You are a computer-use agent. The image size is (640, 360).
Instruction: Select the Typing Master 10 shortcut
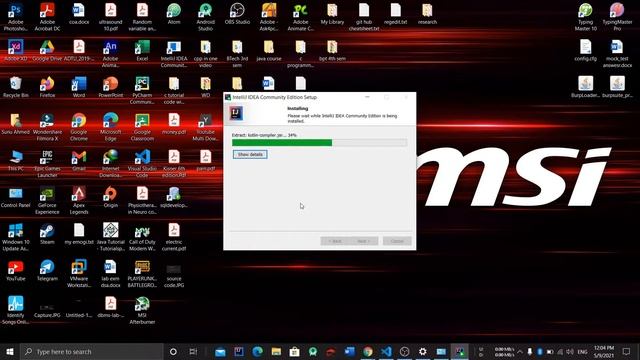585,16
